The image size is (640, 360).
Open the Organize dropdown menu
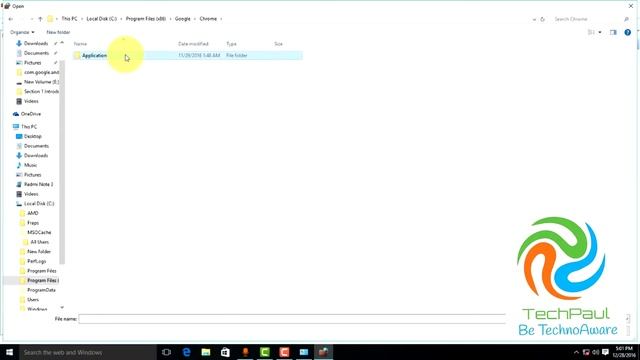coord(22,32)
